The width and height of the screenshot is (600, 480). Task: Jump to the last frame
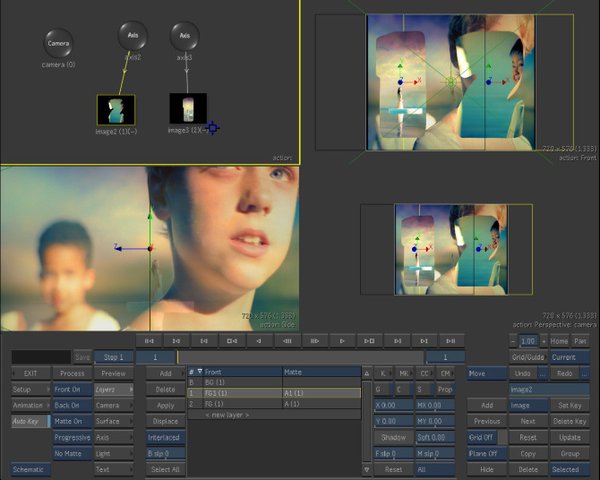452,341
